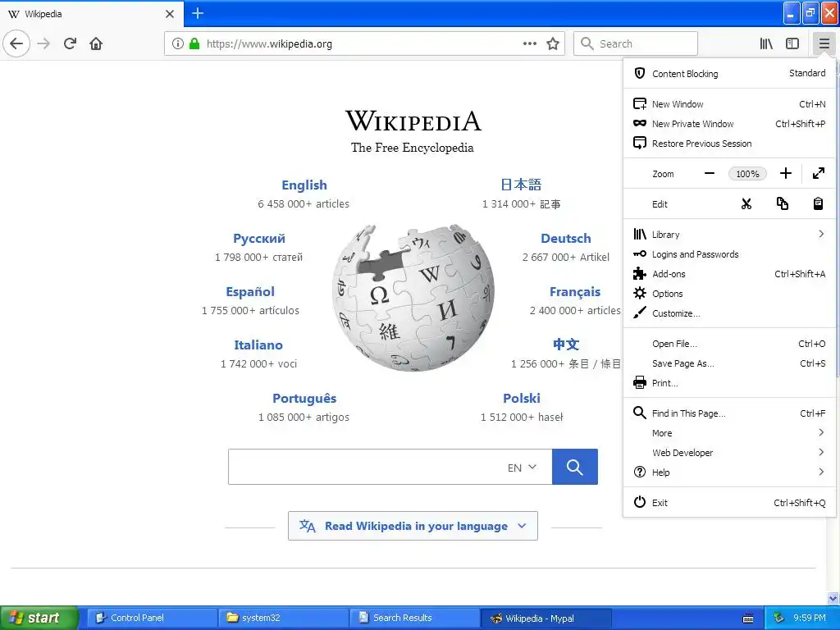Screen dimensions: 840x630
Task: Open Options from the menu
Action: pos(729,294)
